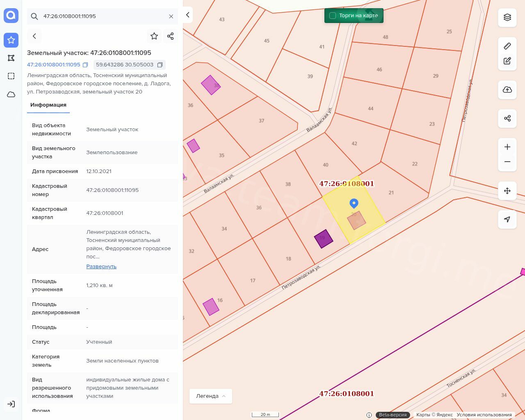Locate my position on the map
The image size is (525, 420).
pyautogui.click(x=507, y=219)
